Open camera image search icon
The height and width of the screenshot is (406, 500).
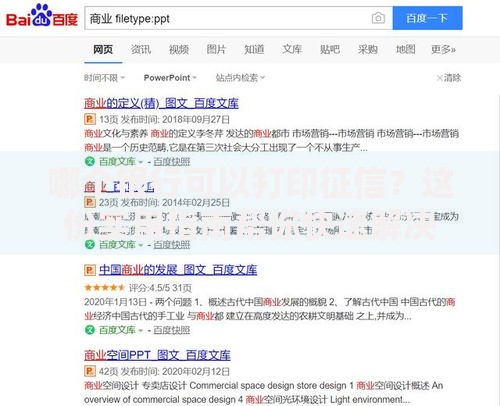pyautogui.click(x=378, y=18)
